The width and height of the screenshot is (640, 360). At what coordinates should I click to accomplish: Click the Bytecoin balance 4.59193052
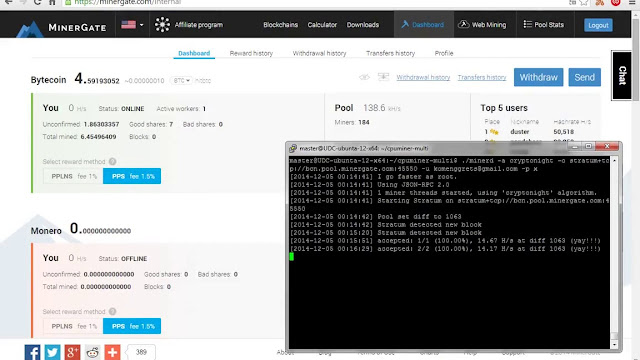click(x=97, y=78)
